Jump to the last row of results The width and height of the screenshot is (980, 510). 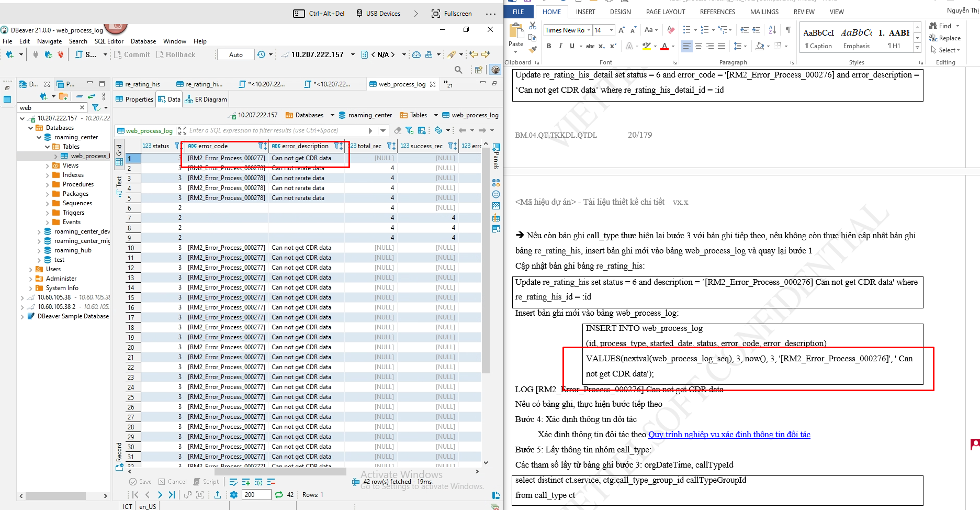pyautogui.click(x=172, y=495)
